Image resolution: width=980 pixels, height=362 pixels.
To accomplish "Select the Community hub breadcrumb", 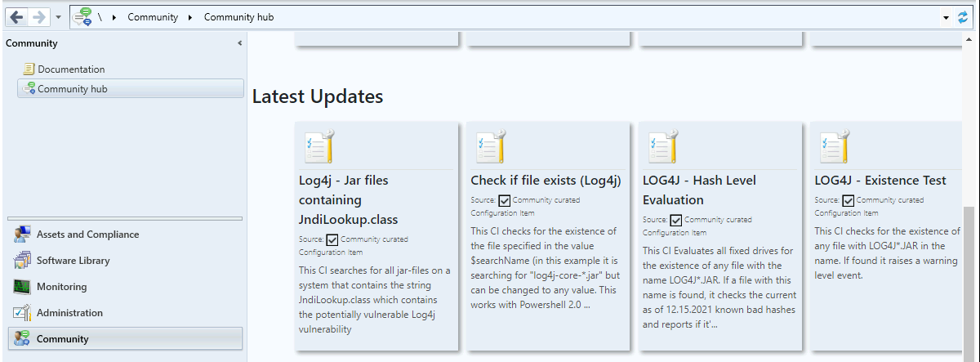I will tap(238, 17).
